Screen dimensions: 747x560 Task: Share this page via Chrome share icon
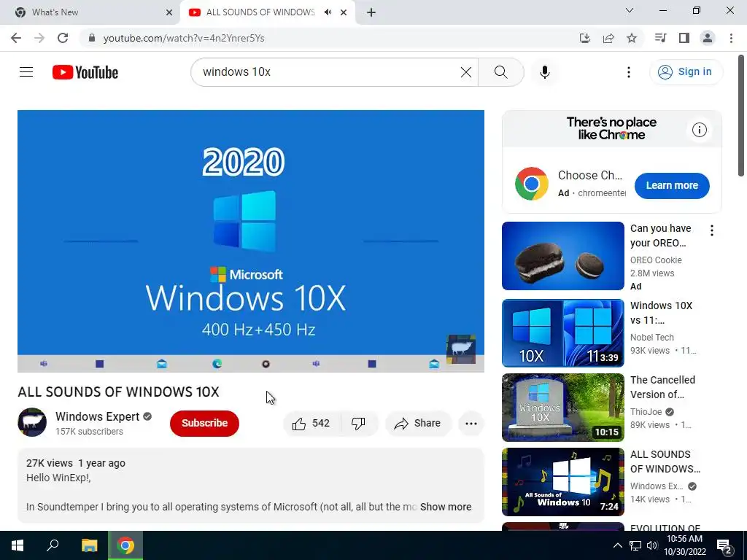pyautogui.click(x=608, y=38)
